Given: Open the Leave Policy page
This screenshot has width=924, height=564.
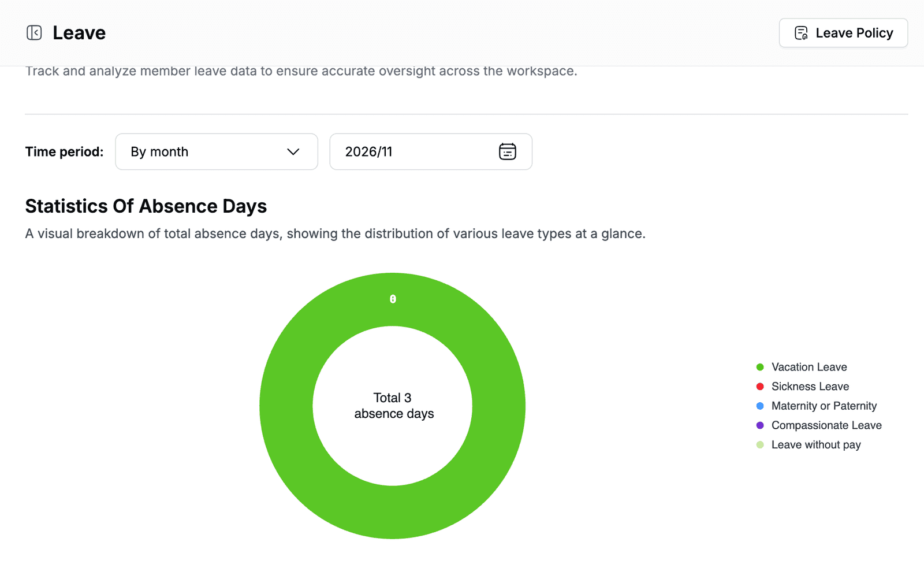Looking at the screenshot, I should coord(843,33).
